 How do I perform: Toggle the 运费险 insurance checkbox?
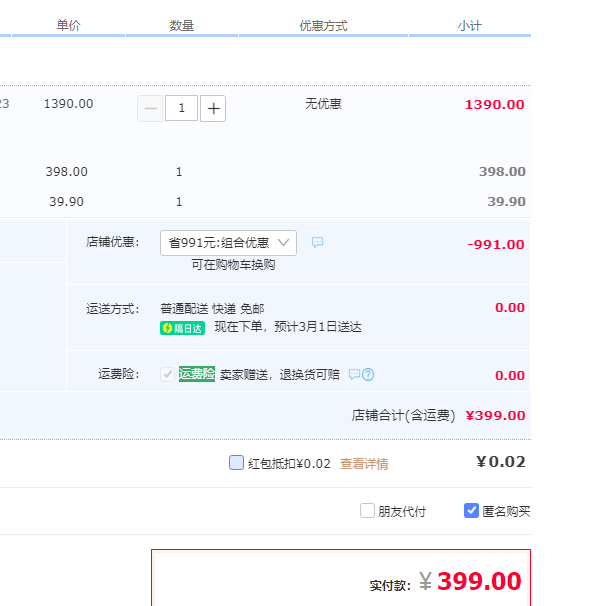[167, 374]
